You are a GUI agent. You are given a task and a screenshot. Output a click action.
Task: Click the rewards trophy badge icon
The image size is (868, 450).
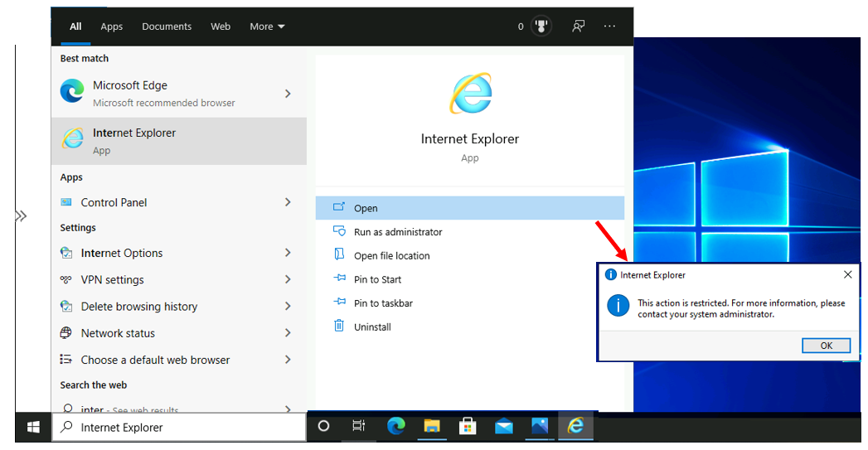click(541, 26)
